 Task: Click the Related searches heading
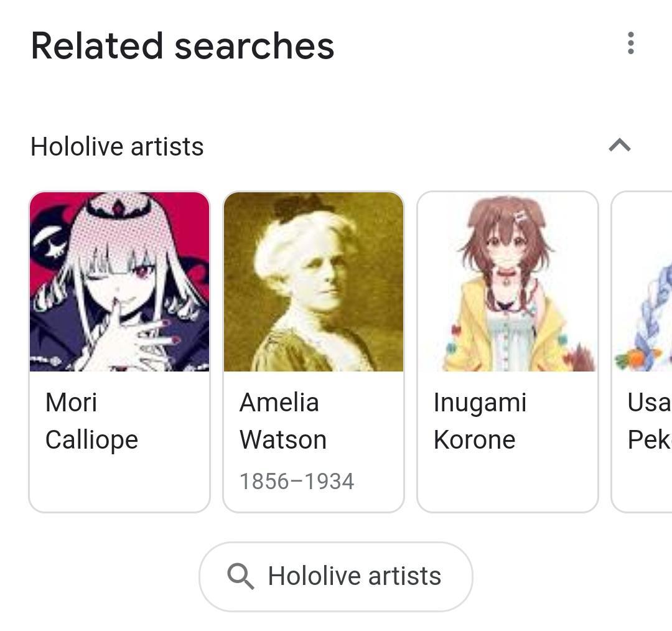click(182, 45)
